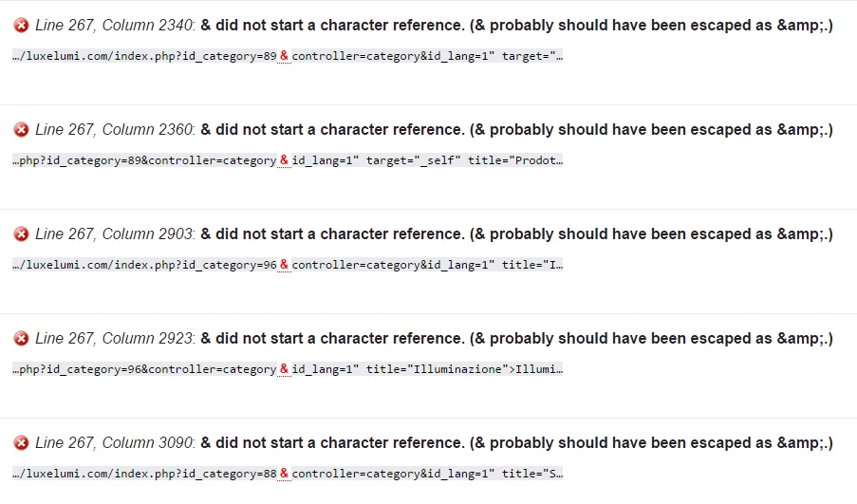Screen dimensions: 857x504
Task: Click the Column 2903 error message text
Action: pyautogui.click(x=516, y=233)
